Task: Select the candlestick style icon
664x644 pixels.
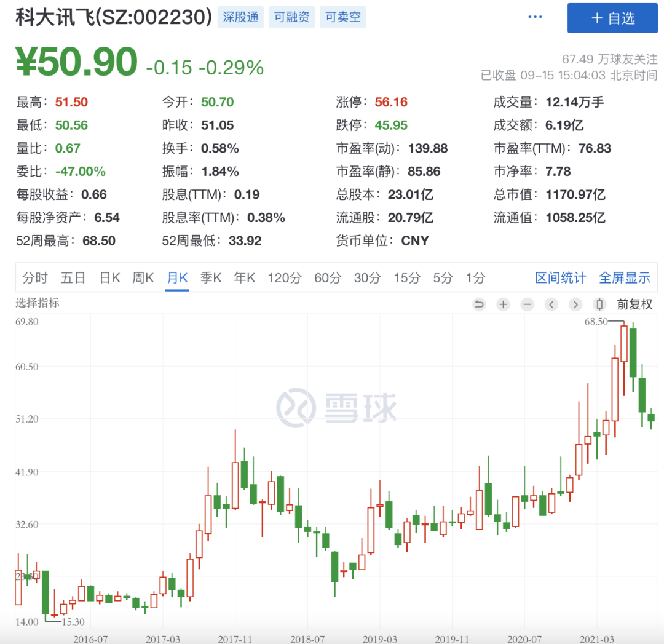Action: tap(599, 304)
